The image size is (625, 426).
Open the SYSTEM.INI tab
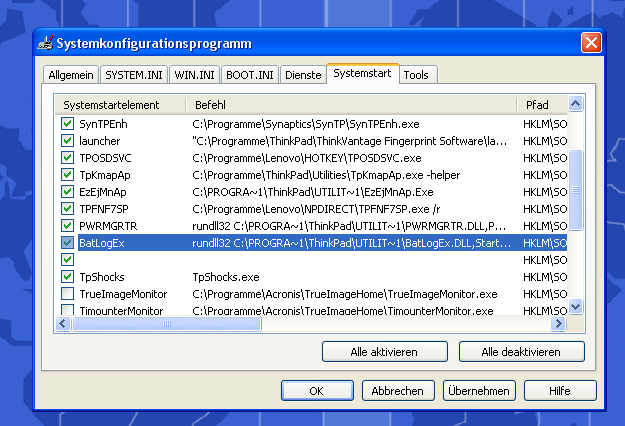(134, 75)
